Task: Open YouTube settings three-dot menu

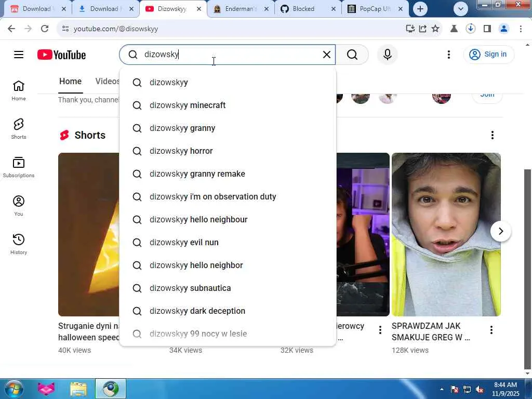Action: (448, 54)
